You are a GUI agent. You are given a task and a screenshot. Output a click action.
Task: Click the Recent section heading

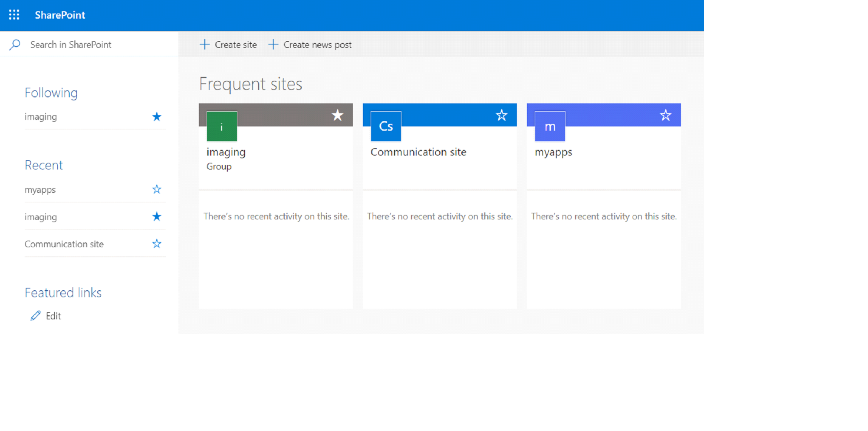(44, 165)
